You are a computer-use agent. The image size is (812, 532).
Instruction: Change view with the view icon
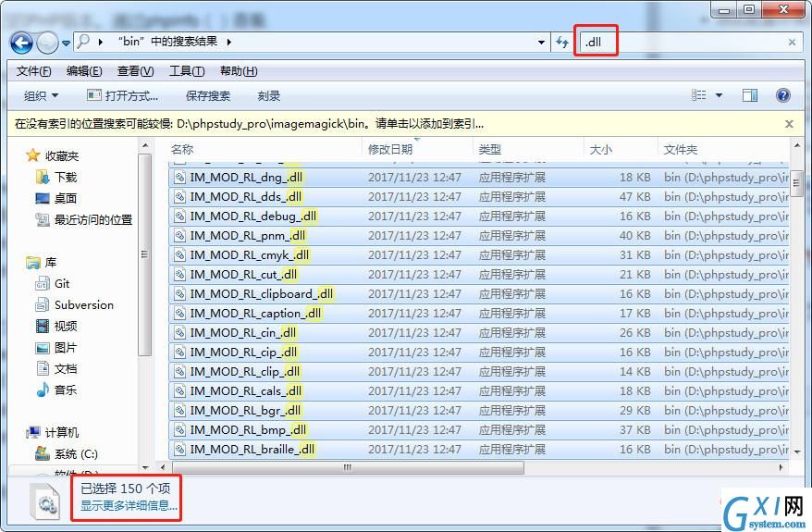(698, 95)
